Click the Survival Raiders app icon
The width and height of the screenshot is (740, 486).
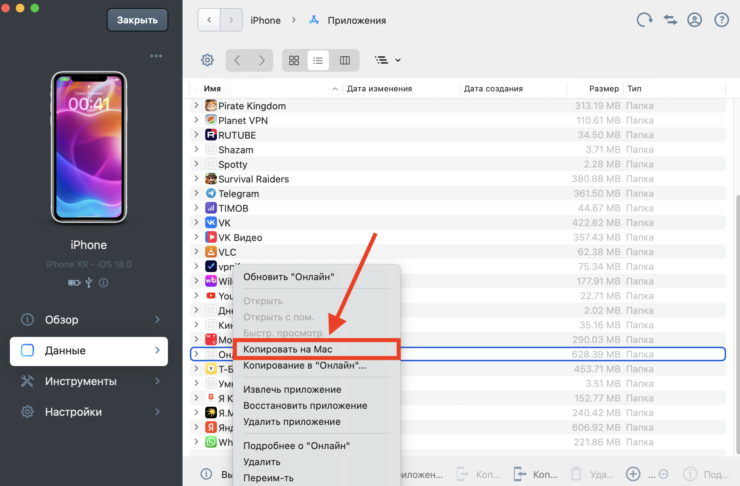211,179
